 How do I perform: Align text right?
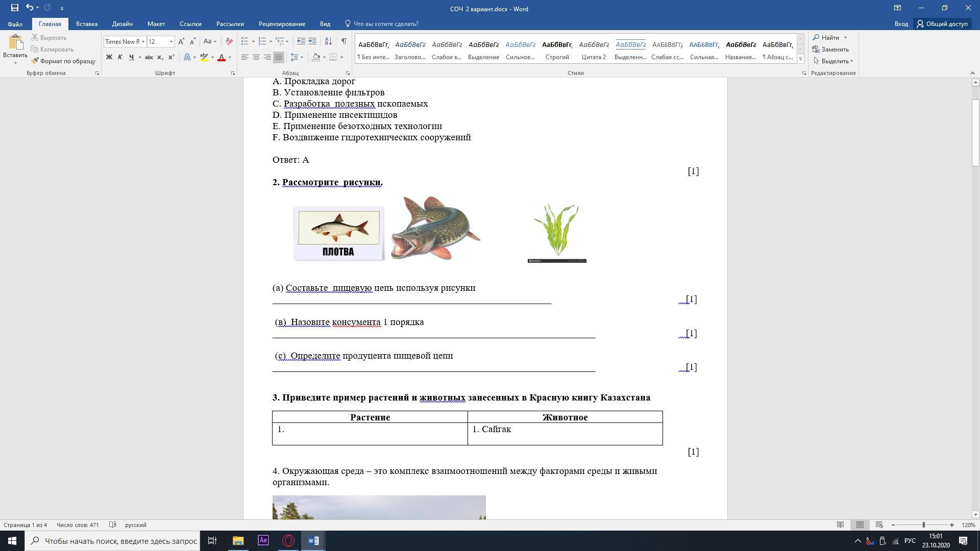[x=267, y=57]
